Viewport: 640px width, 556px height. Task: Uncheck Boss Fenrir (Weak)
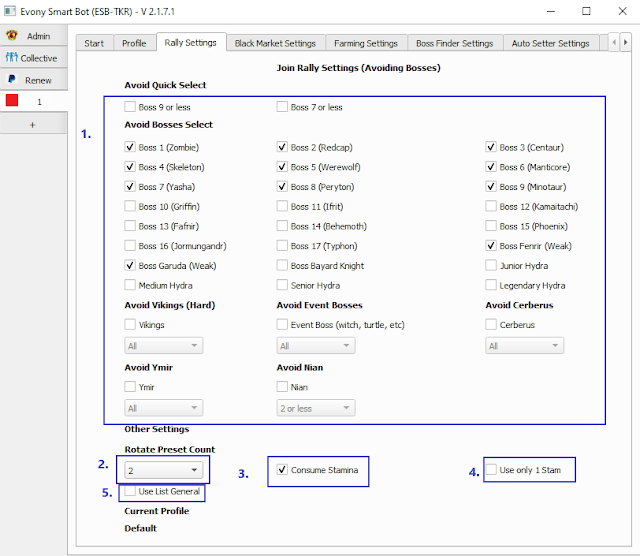(x=491, y=246)
